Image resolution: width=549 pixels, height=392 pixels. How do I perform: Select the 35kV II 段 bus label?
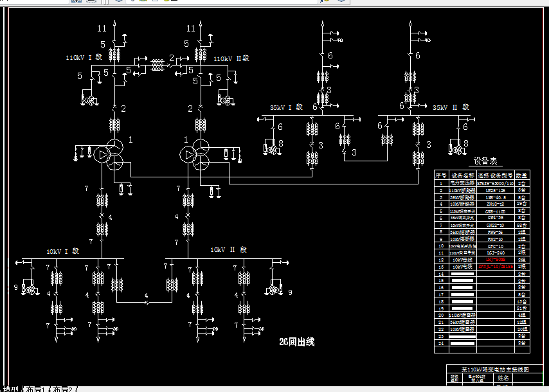click(451, 107)
